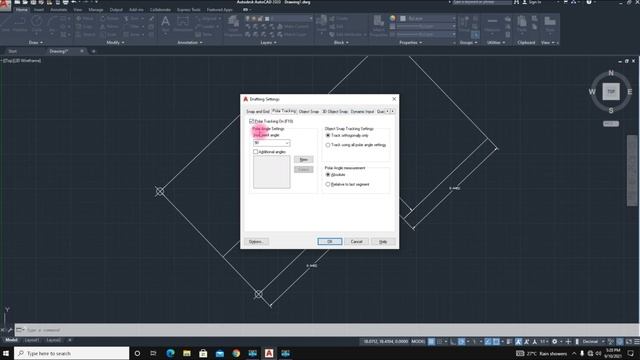Click Cancel in Drafting Settings dialog
The width and height of the screenshot is (640, 360).
[356, 242]
